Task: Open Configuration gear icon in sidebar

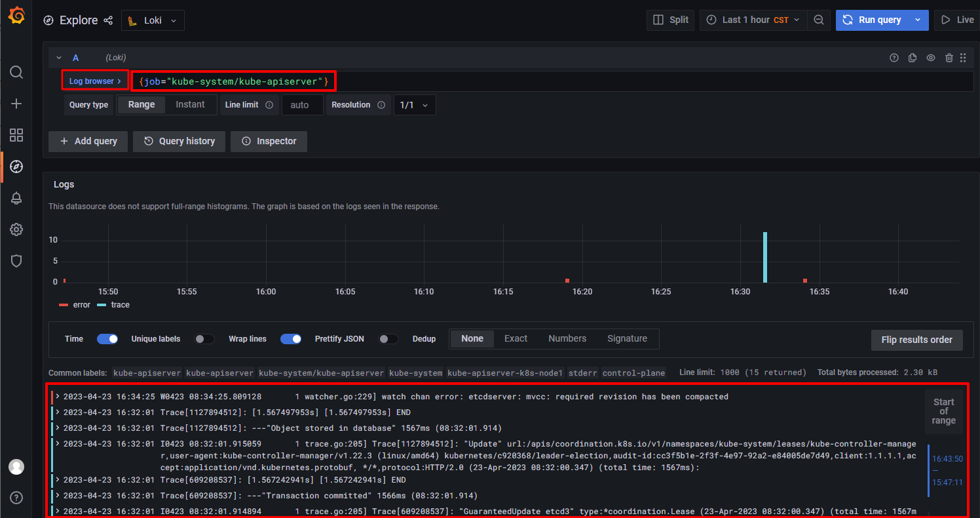Action: (x=16, y=229)
